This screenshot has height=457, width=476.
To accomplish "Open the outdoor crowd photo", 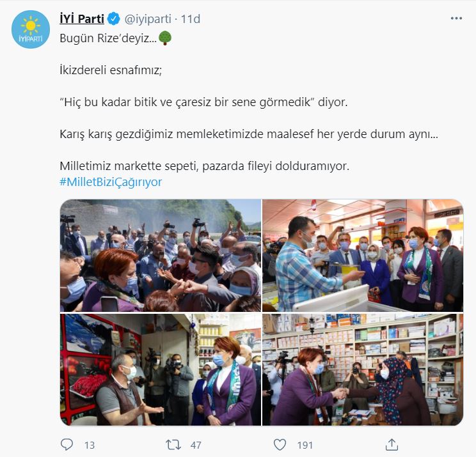I will click(x=161, y=255).
